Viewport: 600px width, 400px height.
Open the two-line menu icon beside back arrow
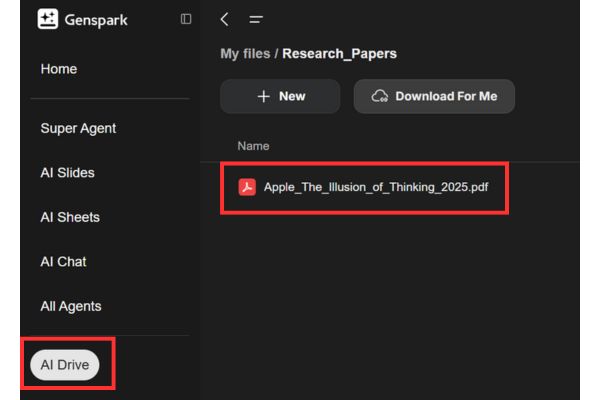pyautogui.click(x=256, y=19)
